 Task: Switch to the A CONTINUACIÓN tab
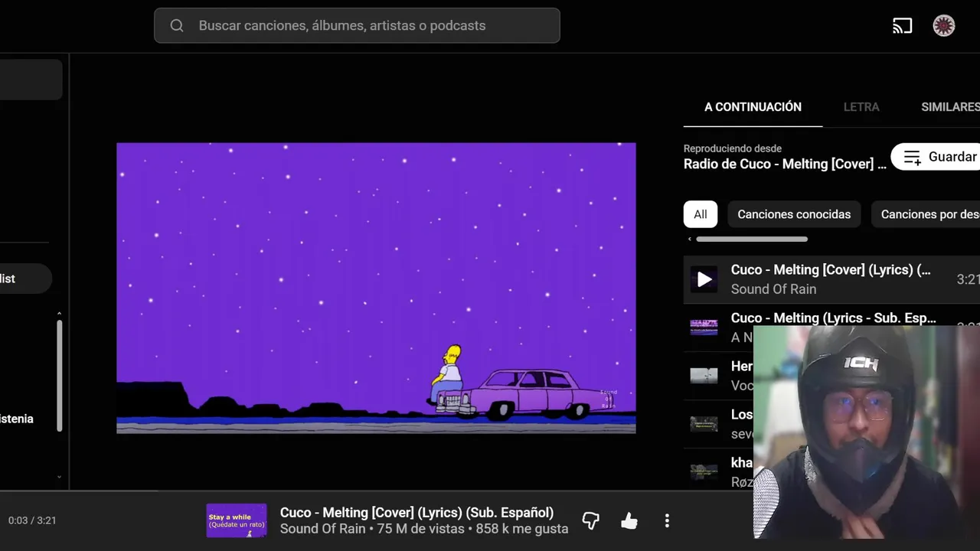pos(753,107)
